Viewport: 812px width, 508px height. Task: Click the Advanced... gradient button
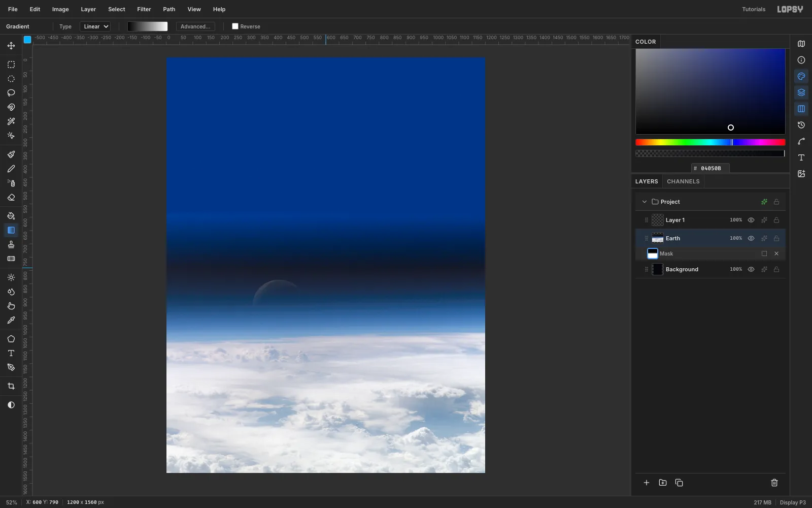195,26
